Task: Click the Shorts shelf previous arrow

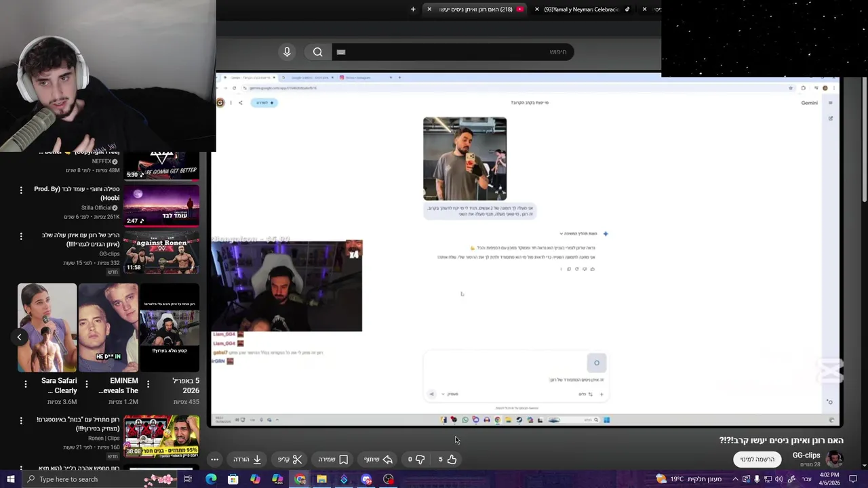Action: tap(19, 337)
